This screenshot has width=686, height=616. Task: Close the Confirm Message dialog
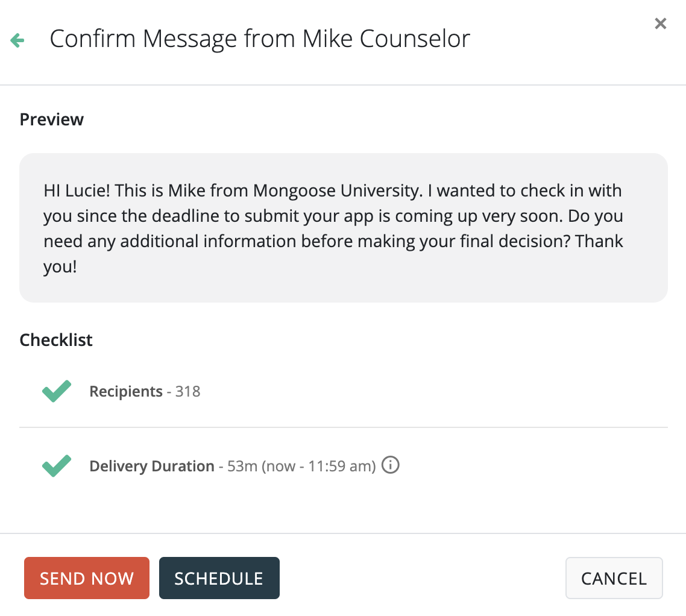[661, 24]
